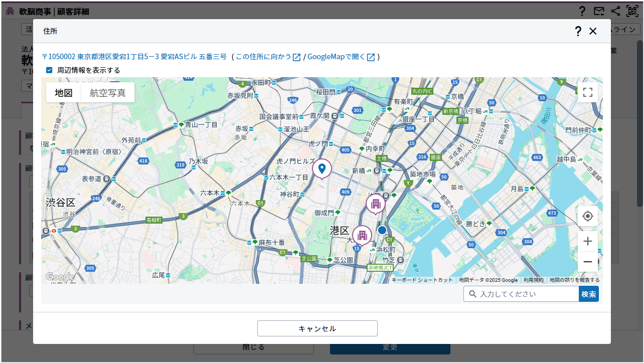Click the magnifier icon in the search field
The width and height of the screenshot is (644, 363).
(x=472, y=294)
